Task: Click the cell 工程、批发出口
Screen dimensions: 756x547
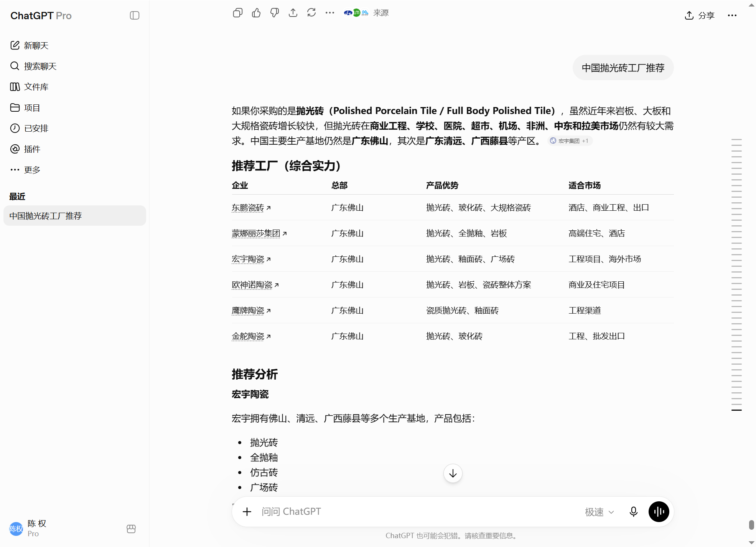Action: (597, 336)
